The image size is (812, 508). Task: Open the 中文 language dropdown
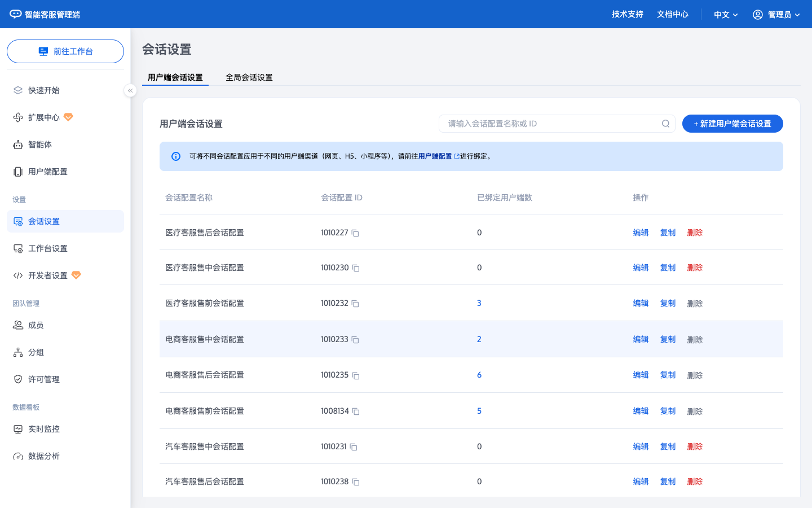coord(726,15)
